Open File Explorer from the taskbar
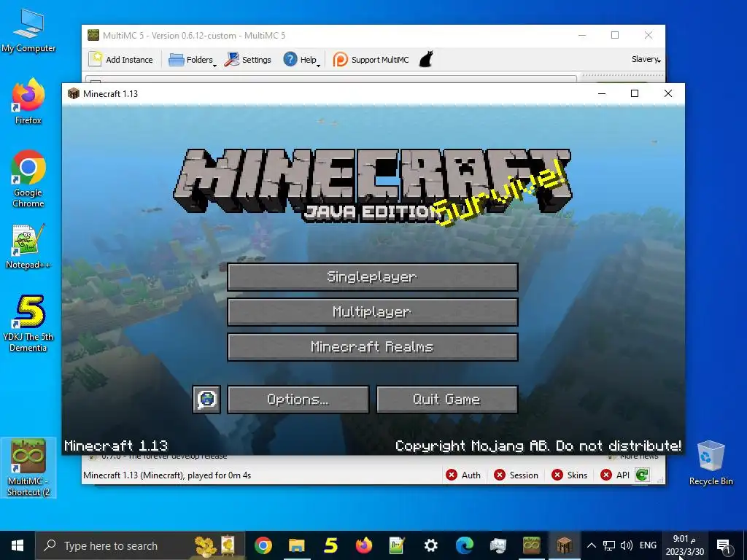 [x=296, y=545]
